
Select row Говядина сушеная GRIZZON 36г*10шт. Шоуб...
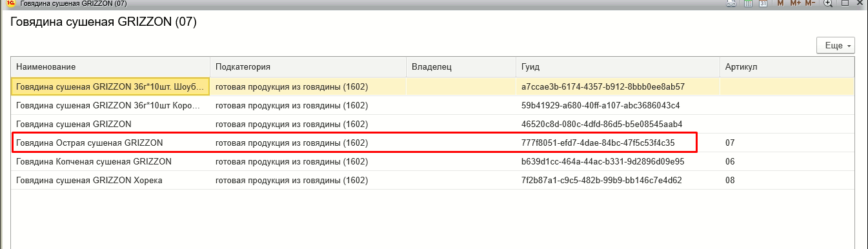pyautogui.click(x=432, y=86)
